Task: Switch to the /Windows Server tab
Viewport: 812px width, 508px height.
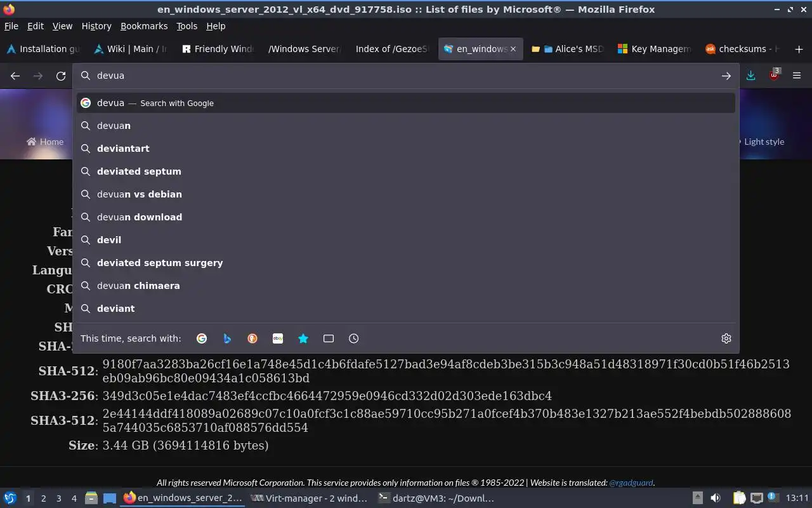Action: click(304, 49)
